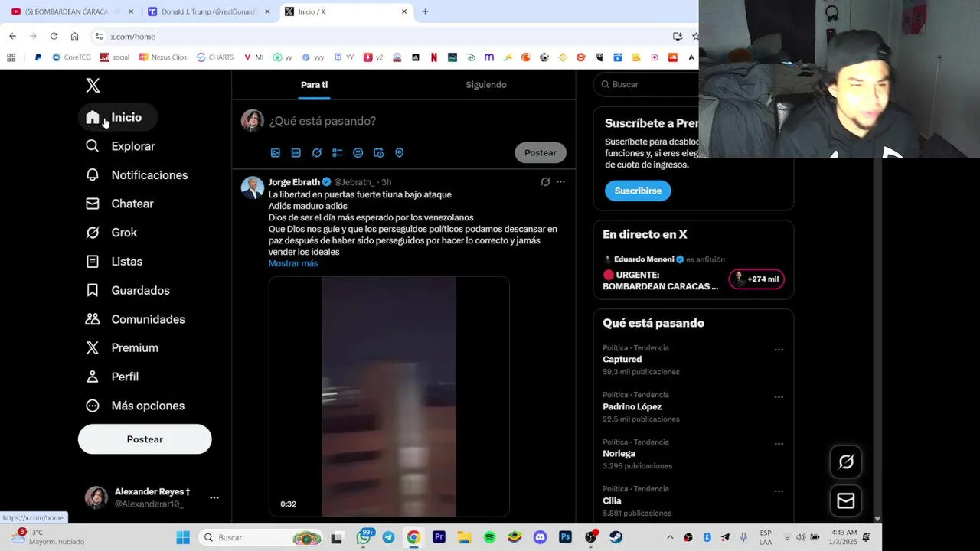Open the CoreTCG bookmark
Viewport: 980px width, 551px height.
pyautogui.click(x=71, y=57)
